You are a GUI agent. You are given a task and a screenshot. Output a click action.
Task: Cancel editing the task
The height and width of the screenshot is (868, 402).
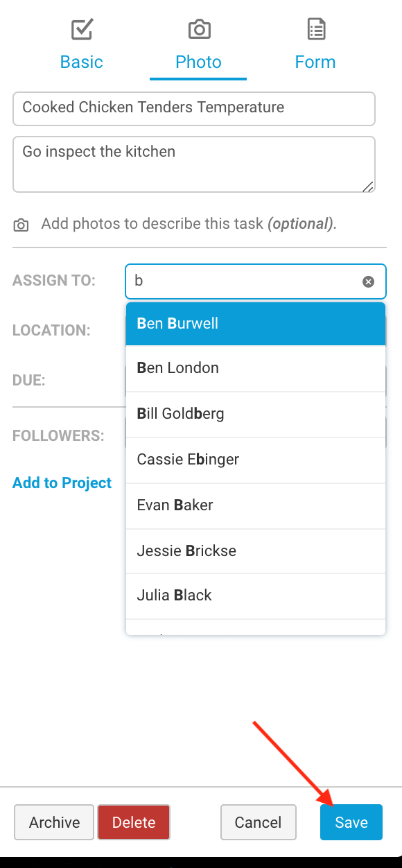258,822
